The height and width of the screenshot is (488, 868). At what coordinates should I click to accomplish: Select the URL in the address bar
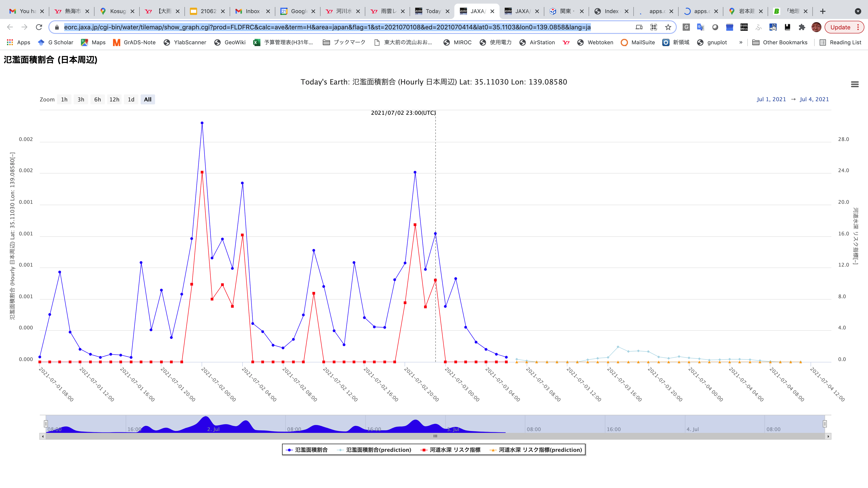point(327,27)
